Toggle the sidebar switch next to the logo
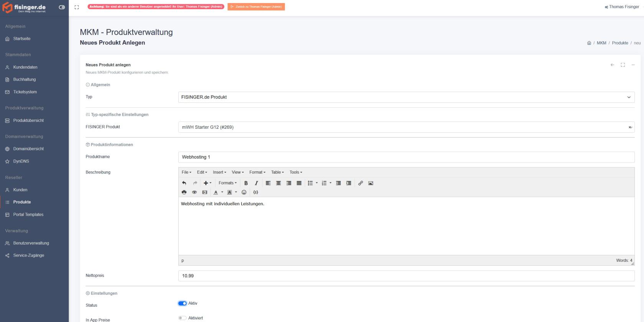644x322 pixels. [62, 7]
